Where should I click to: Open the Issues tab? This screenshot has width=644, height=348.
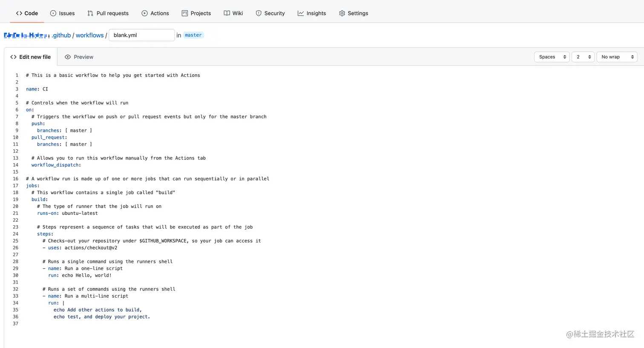(x=62, y=13)
